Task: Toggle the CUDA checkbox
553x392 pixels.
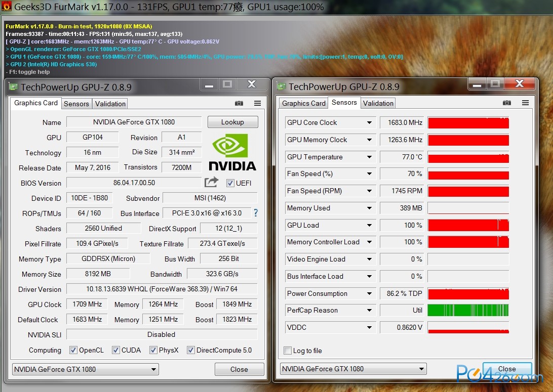Action: click(115, 350)
